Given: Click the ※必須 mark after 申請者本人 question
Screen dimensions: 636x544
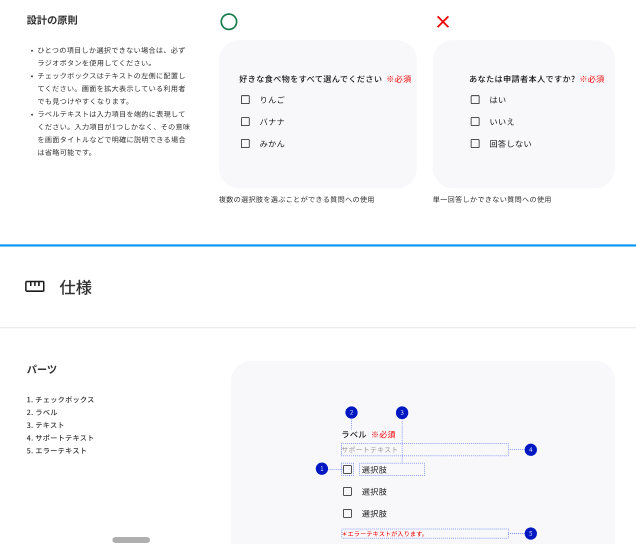Looking at the screenshot, I should (x=592, y=79).
